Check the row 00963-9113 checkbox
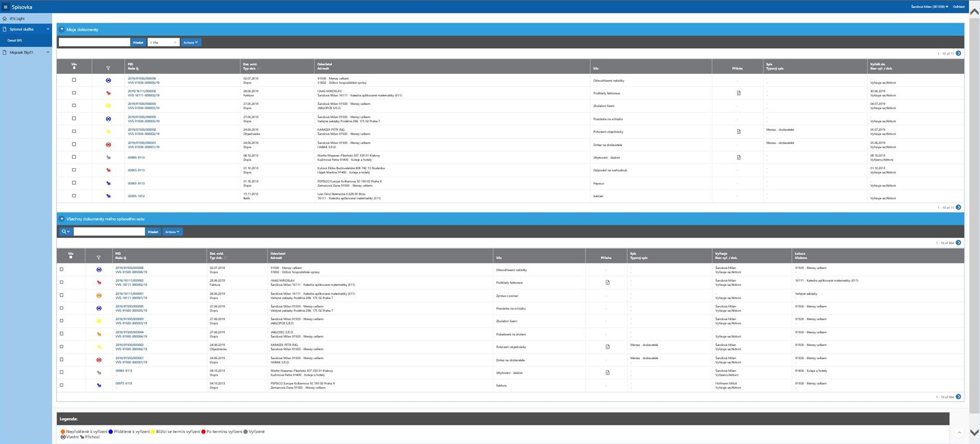The image size is (980, 444). coord(74,170)
